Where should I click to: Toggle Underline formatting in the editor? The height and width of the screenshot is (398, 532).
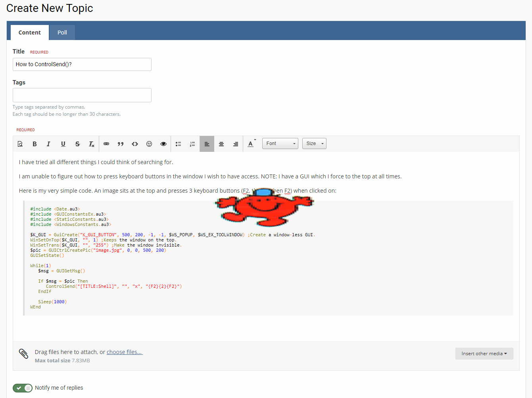(63, 144)
